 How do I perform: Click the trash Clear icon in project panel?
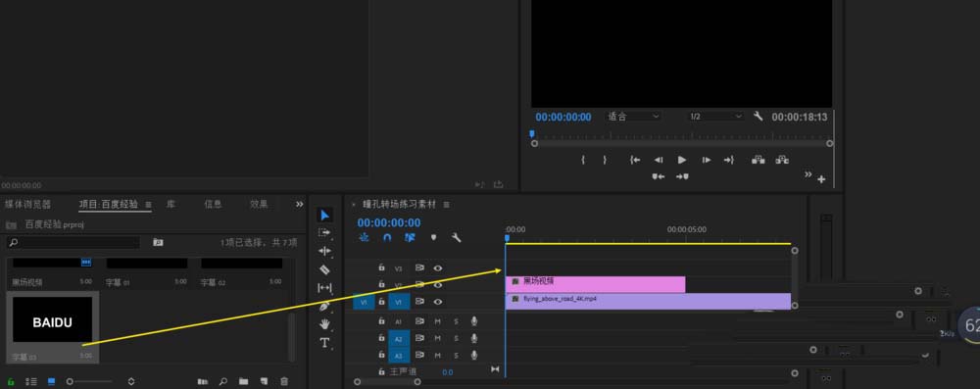284,381
